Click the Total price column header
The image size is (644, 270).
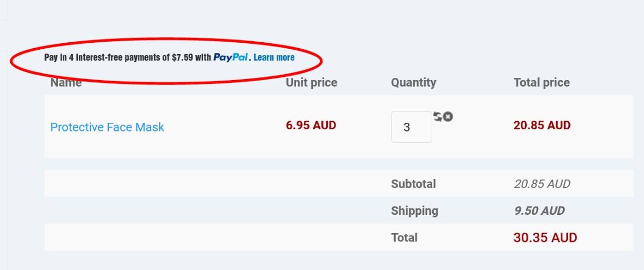pos(541,82)
